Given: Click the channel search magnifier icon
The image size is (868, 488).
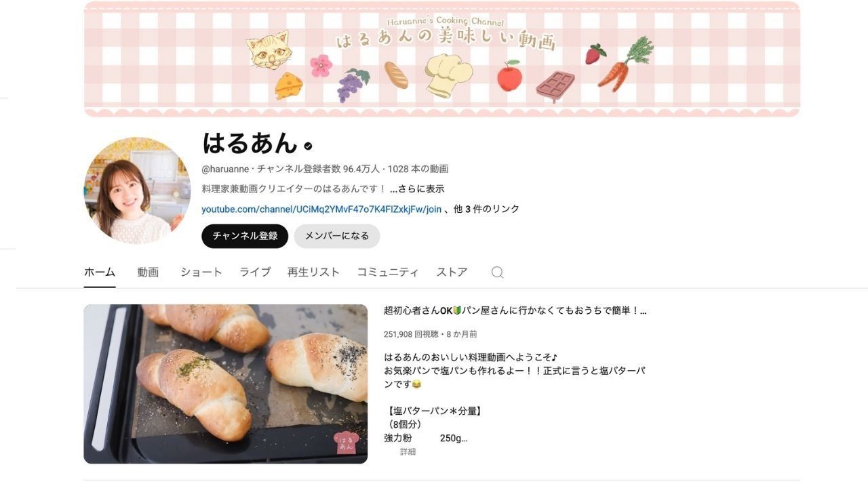Looking at the screenshot, I should click(x=497, y=272).
